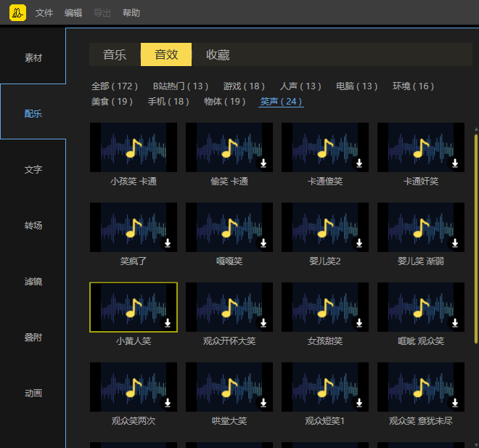Click the 哐呲 观众笑 label text
This screenshot has width=479, height=448.
coord(421,341)
